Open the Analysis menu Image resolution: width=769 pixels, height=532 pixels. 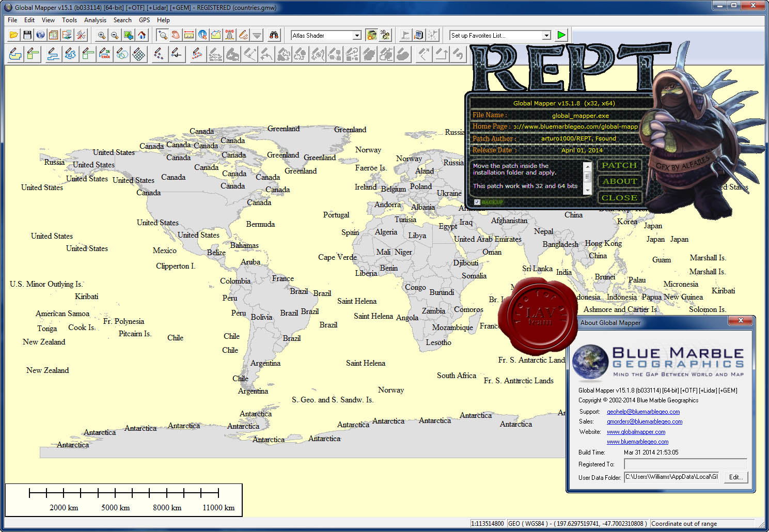pos(95,20)
